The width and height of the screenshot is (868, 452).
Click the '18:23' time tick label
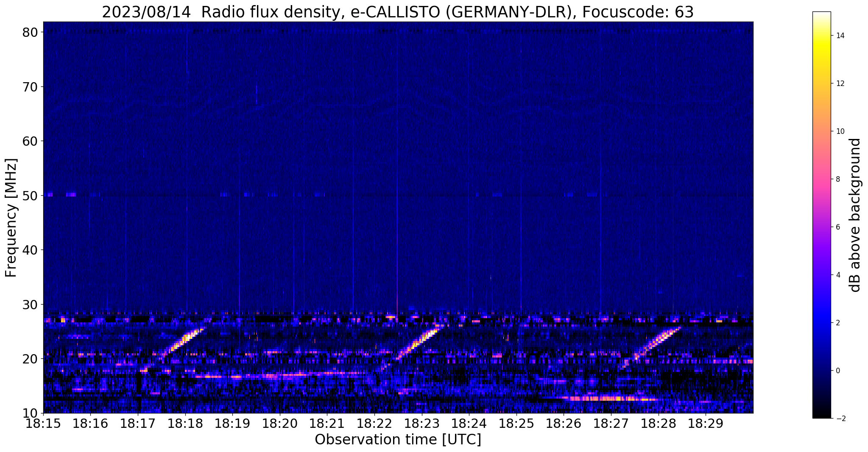coord(422,423)
